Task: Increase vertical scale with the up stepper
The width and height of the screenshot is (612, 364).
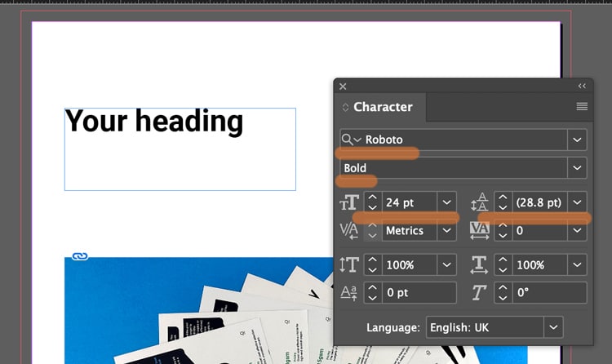Action: (x=372, y=260)
